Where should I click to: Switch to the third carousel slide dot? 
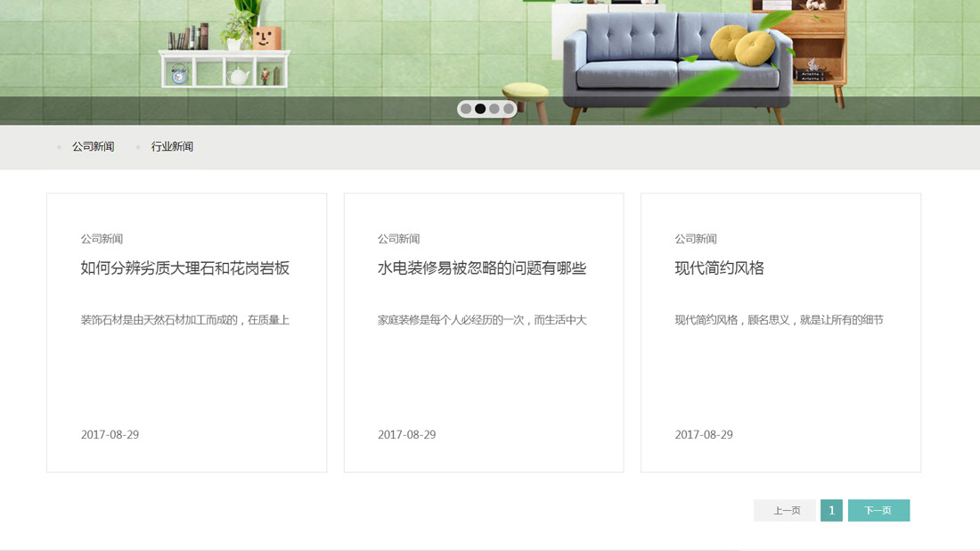(494, 109)
